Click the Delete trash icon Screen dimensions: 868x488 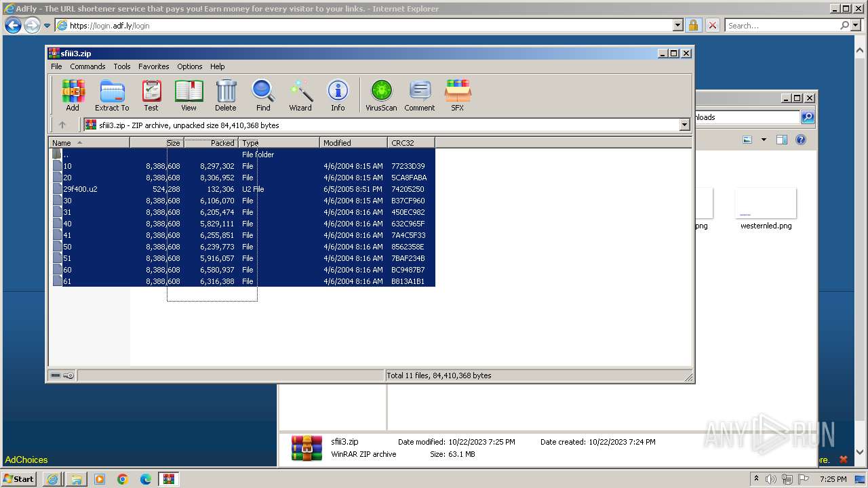(226, 95)
